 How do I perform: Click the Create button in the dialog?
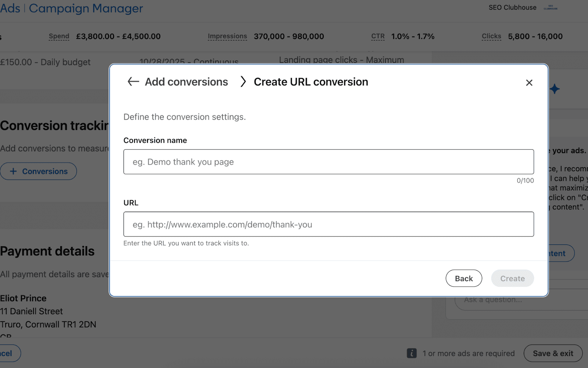(x=512, y=279)
